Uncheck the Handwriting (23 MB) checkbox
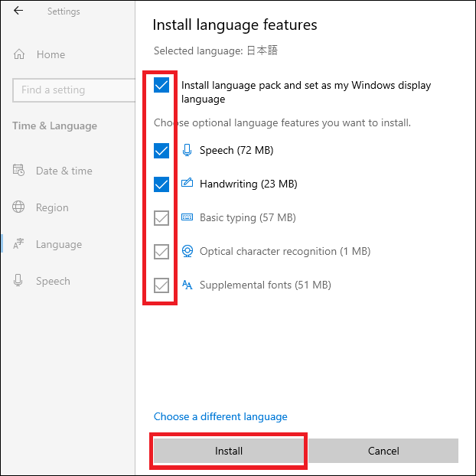 tap(161, 184)
